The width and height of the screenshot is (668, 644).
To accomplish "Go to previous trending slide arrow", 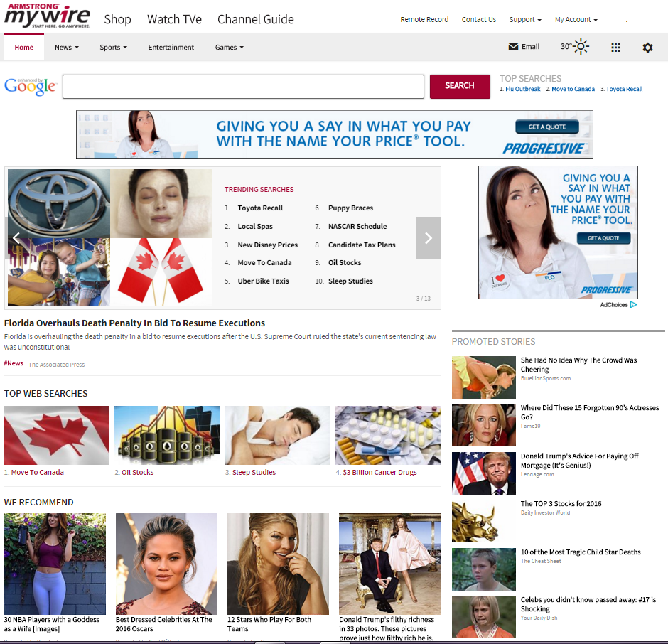I will click(x=16, y=238).
